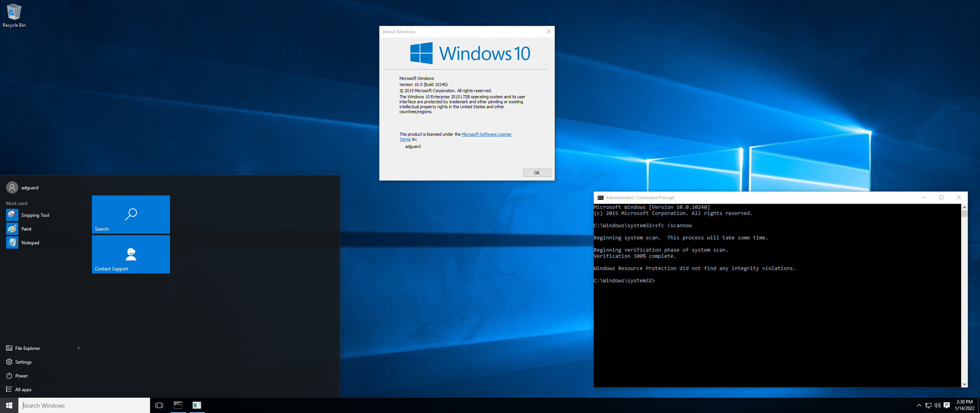
Task: Open the volume tray icon
Action: pos(938,405)
